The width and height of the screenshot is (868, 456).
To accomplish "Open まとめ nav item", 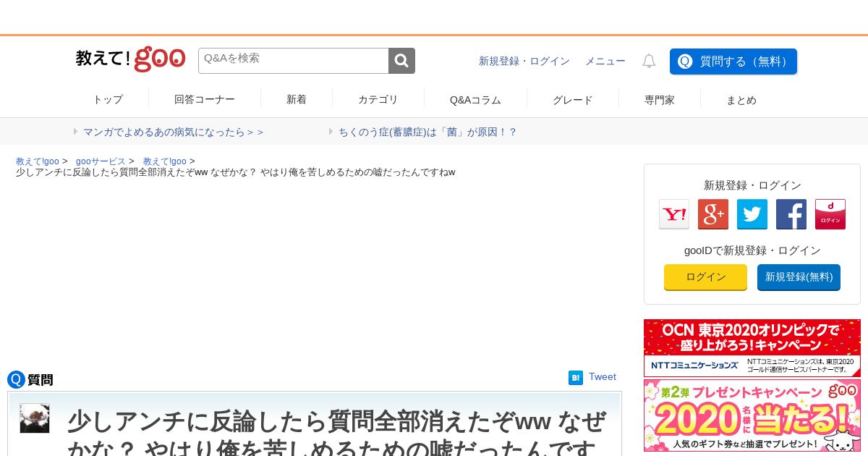I will pos(741,100).
